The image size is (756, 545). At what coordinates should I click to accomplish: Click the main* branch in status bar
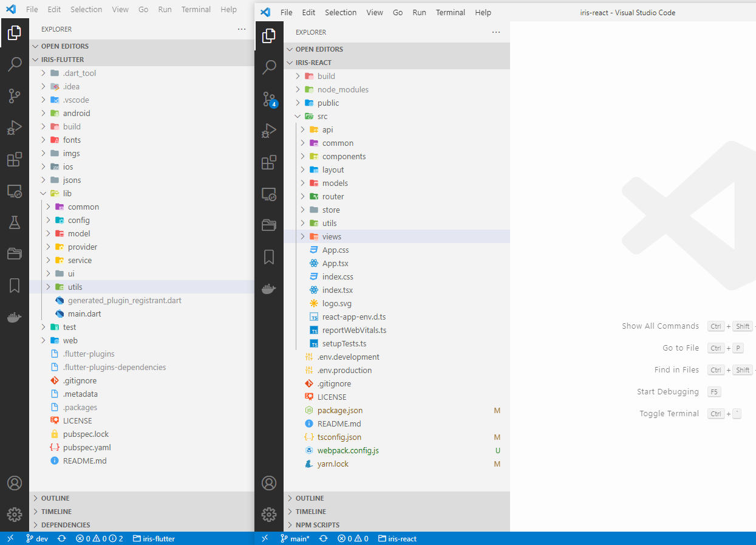(295, 538)
